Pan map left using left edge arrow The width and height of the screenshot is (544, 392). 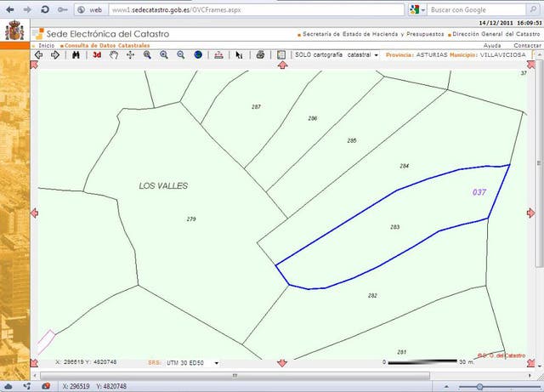pyautogui.click(x=34, y=213)
